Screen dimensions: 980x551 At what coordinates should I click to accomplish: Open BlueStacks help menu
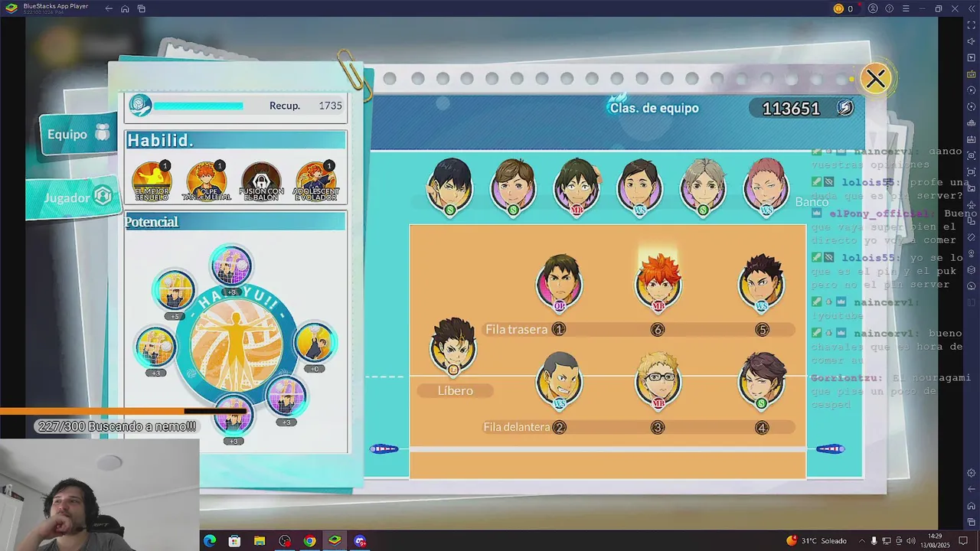coord(889,8)
